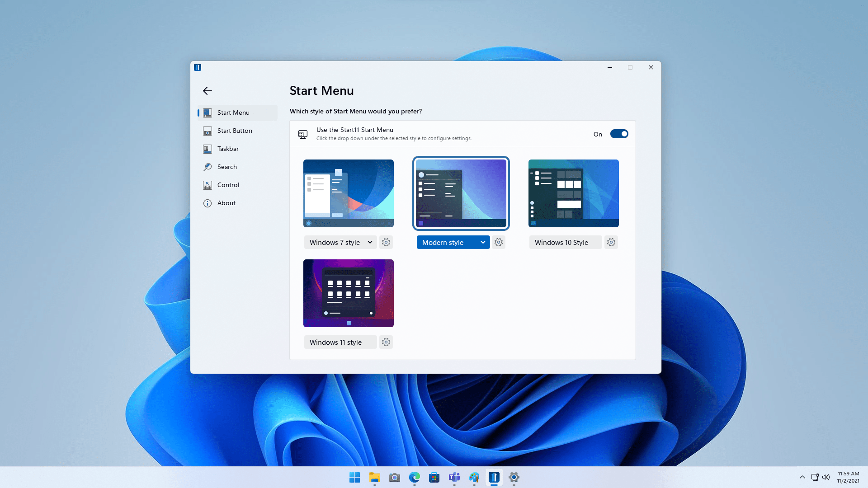The width and height of the screenshot is (868, 488).
Task: Click the Windows Settings gear in taskbar
Action: point(514,477)
